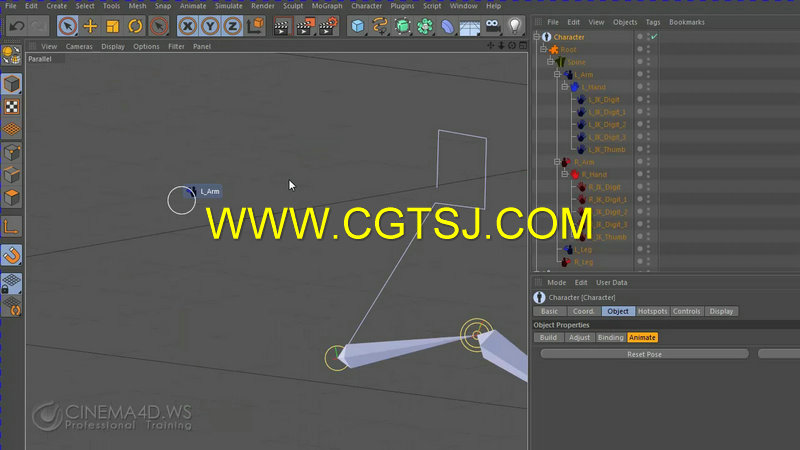Open the Binding sub-tab

pos(611,338)
